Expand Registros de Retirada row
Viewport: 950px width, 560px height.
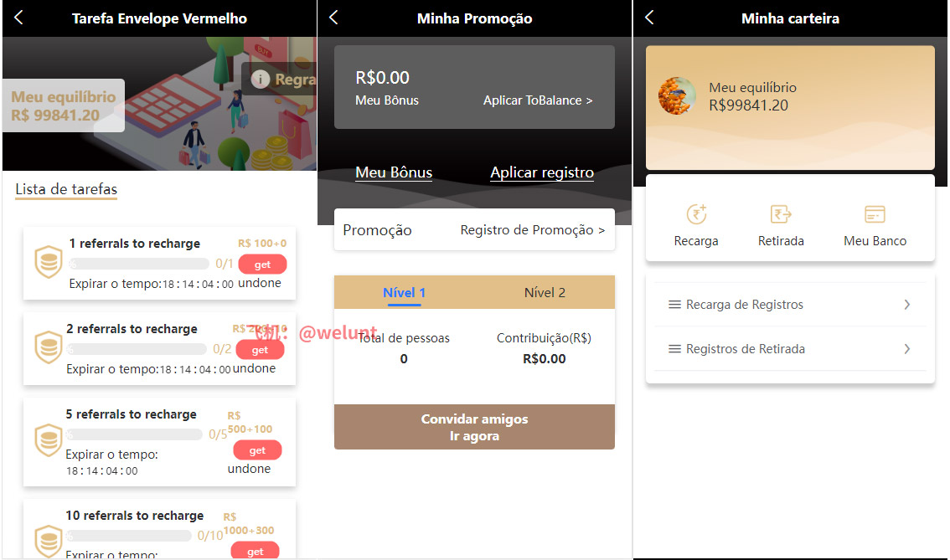point(790,349)
